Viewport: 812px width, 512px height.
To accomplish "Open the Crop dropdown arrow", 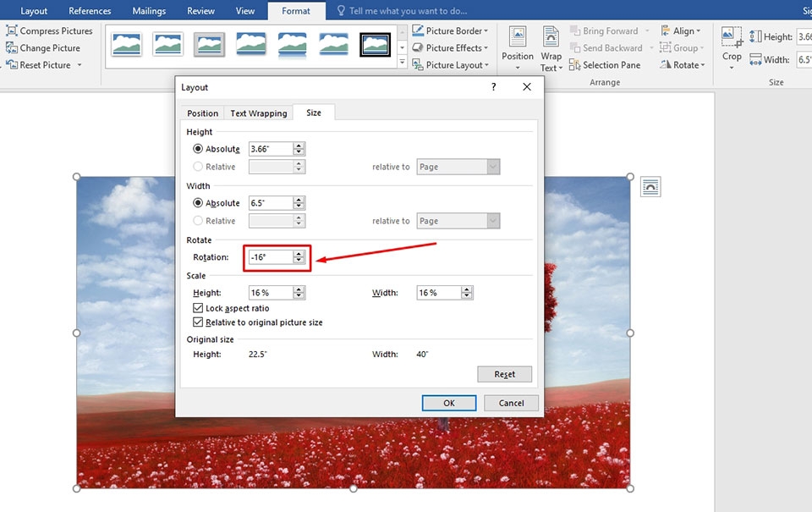I will pos(732,68).
